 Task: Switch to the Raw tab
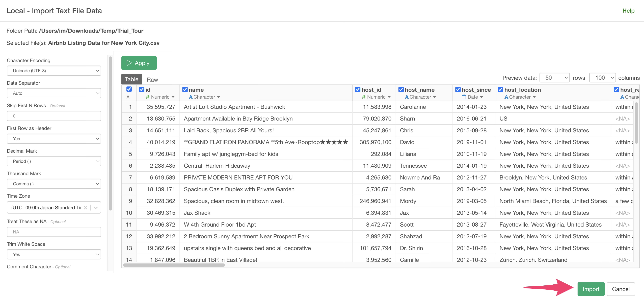152,80
